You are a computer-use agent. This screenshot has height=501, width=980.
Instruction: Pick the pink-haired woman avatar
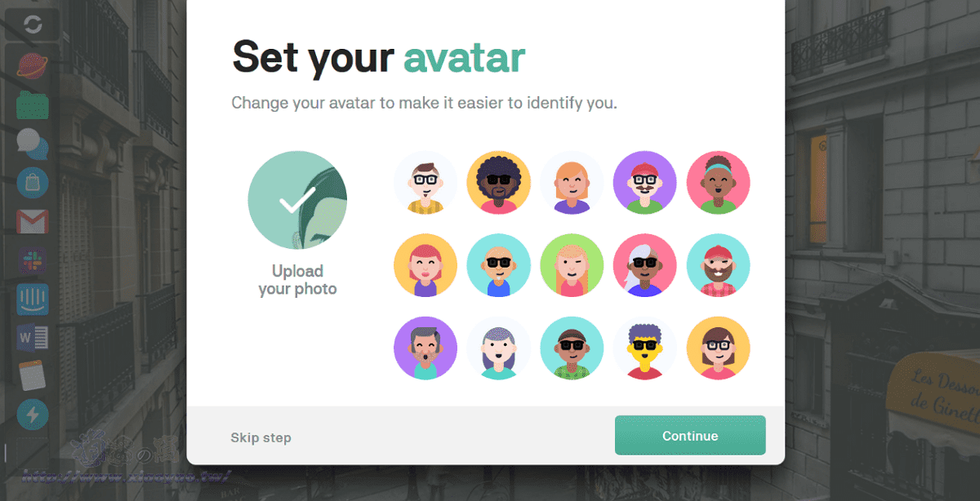coord(425,265)
